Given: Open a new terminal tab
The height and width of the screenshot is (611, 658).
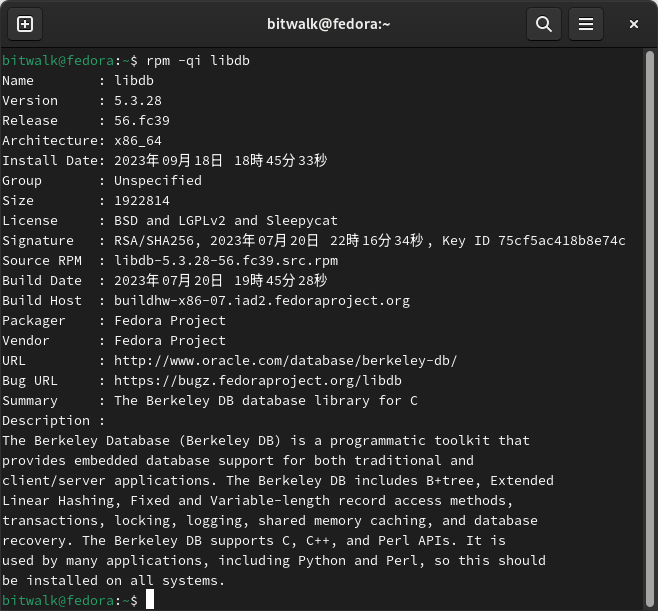Looking at the screenshot, I should (x=25, y=24).
